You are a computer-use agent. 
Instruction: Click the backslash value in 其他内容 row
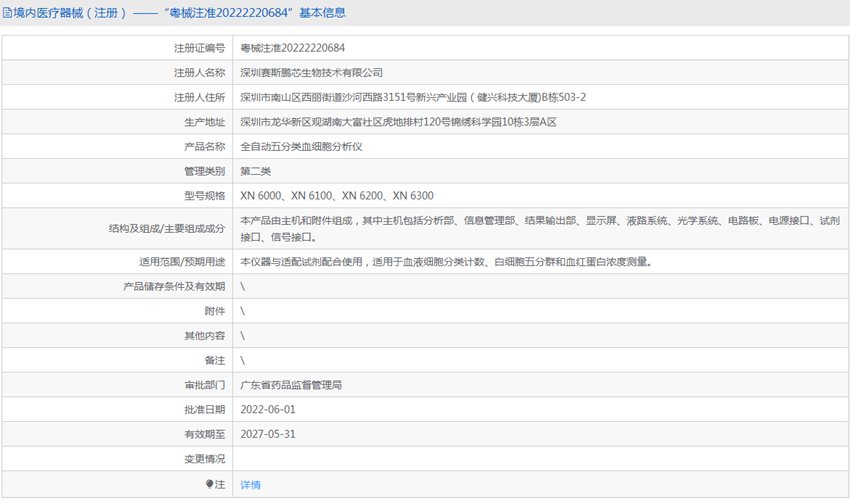point(243,336)
